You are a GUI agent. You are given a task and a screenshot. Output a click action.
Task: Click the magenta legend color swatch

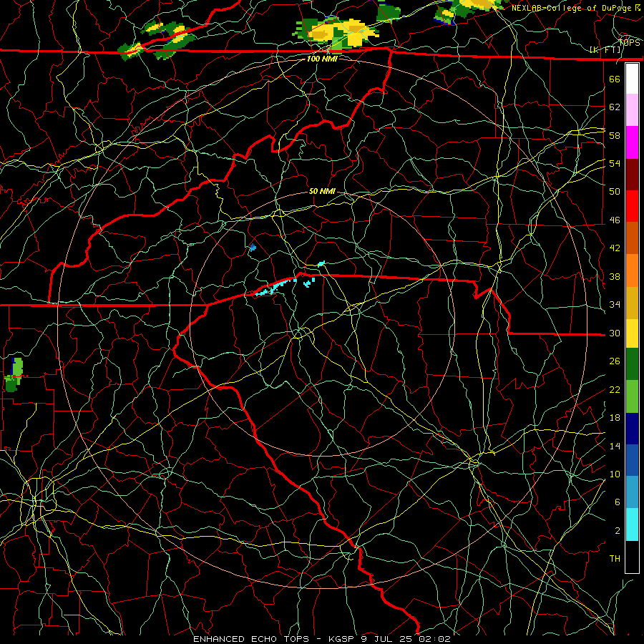(632, 142)
